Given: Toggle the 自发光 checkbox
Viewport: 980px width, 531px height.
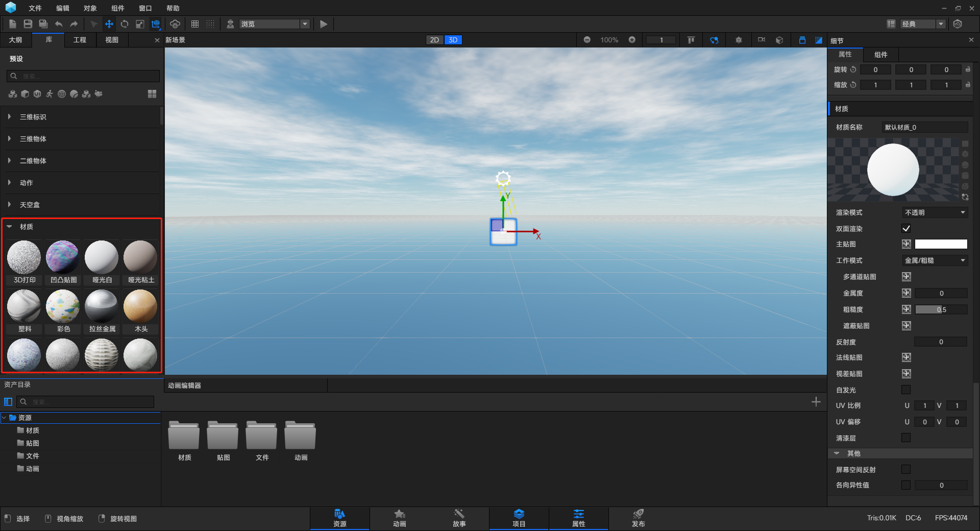Looking at the screenshot, I should (x=906, y=390).
